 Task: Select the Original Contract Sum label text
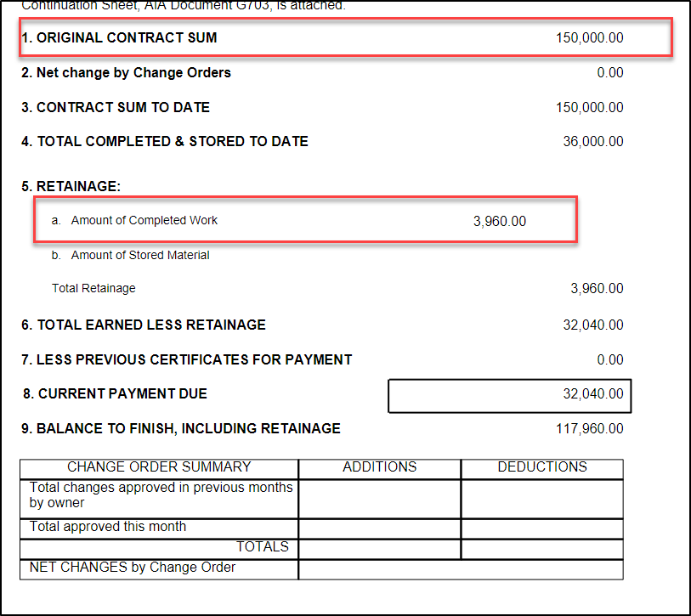point(119,38)
